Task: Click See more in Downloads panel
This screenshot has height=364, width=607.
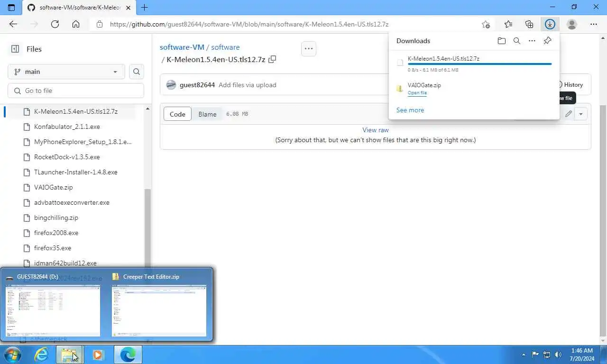Action: (410, 110)
